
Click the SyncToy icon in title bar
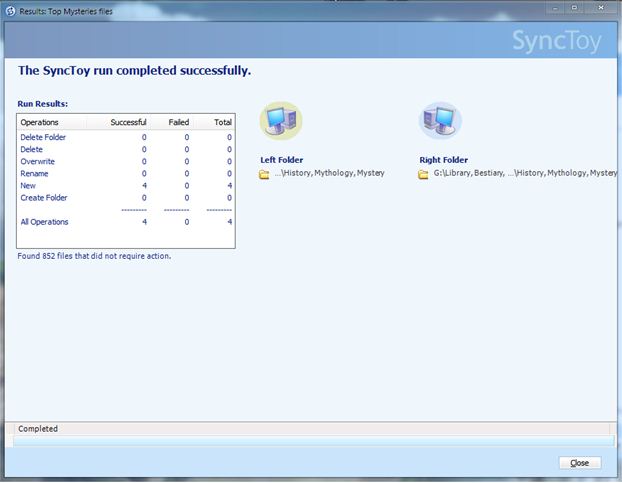pos(11,11)
